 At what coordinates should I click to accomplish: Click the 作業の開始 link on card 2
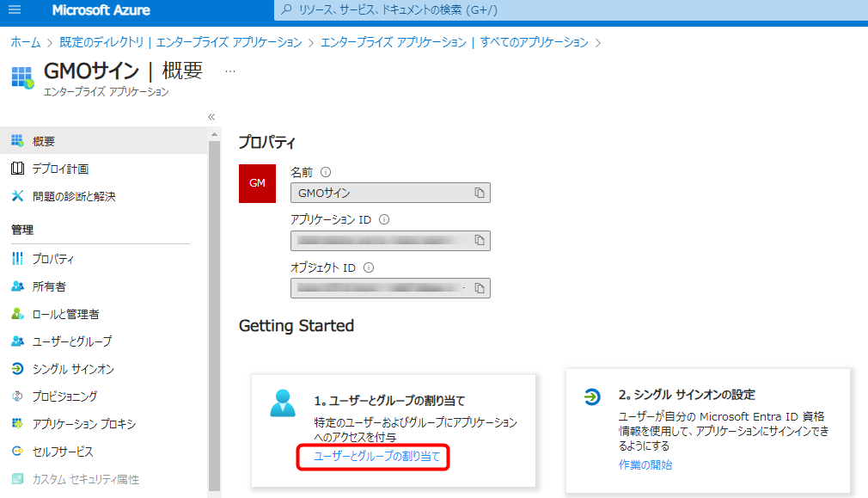pos(645,464)
